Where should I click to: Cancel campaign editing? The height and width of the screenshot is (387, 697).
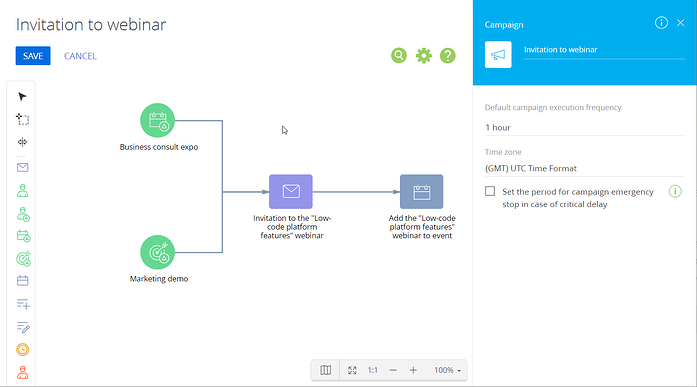tap(80, 56)
